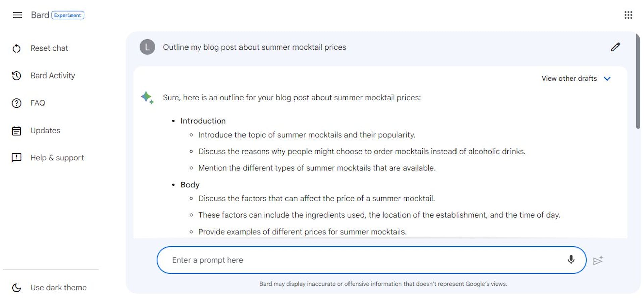Activate microphone voice input
644x300 pixels.
pos(571,260)
